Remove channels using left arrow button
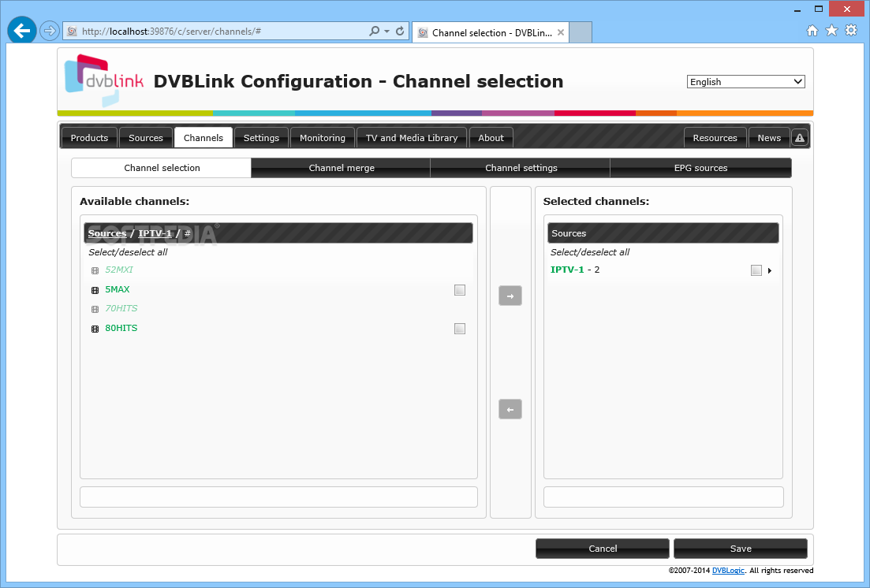Screen dimensions: 870x588 point(510,409)
